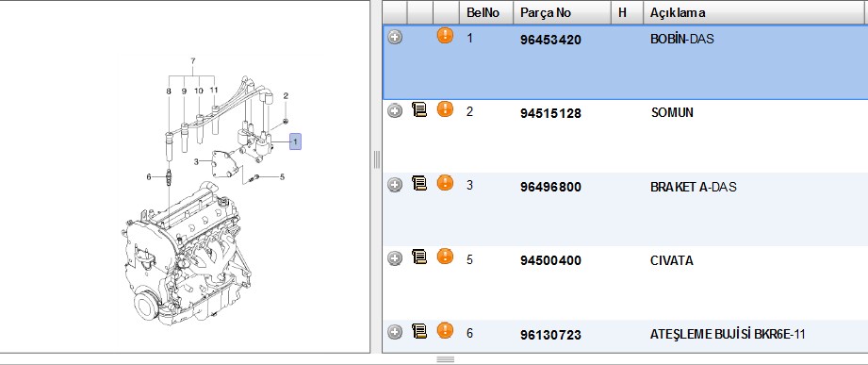
Task: Sort by BelNo column header
Action: point(486,12)
